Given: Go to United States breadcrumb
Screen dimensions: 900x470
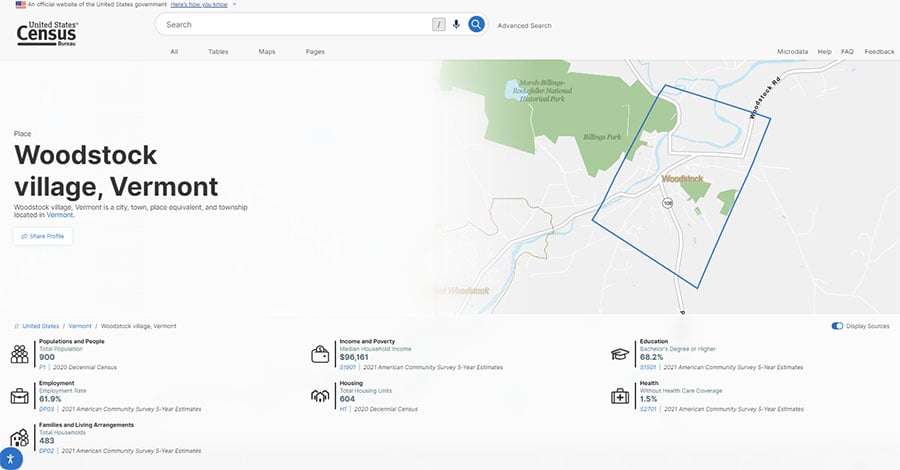Looking at the screenshot, I should point(41,326).
